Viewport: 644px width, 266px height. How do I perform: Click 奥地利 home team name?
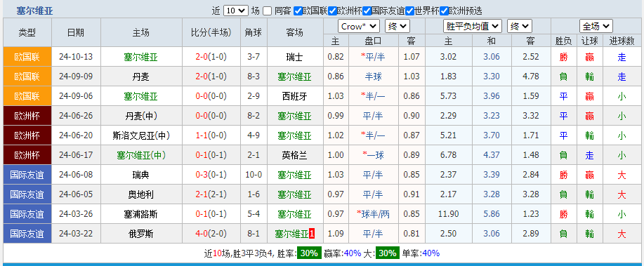pos(141,194)
